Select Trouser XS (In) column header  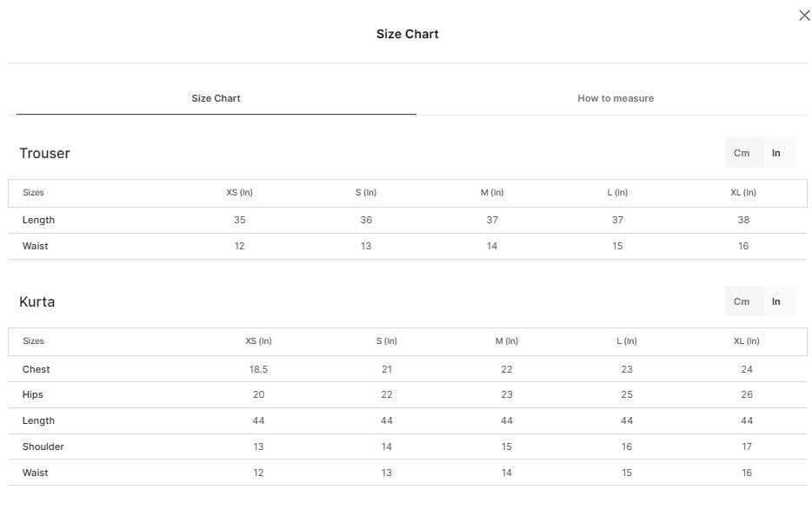tap(239, 193)
